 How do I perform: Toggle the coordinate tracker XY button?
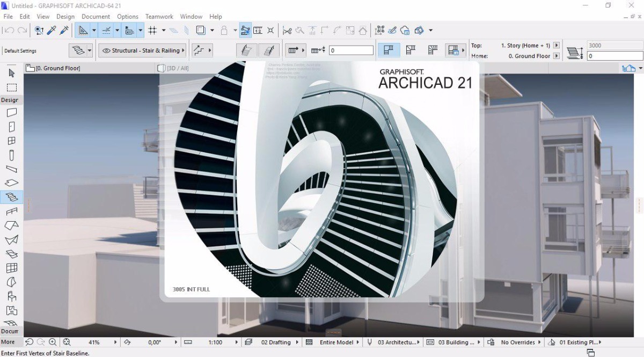point(129,31)
